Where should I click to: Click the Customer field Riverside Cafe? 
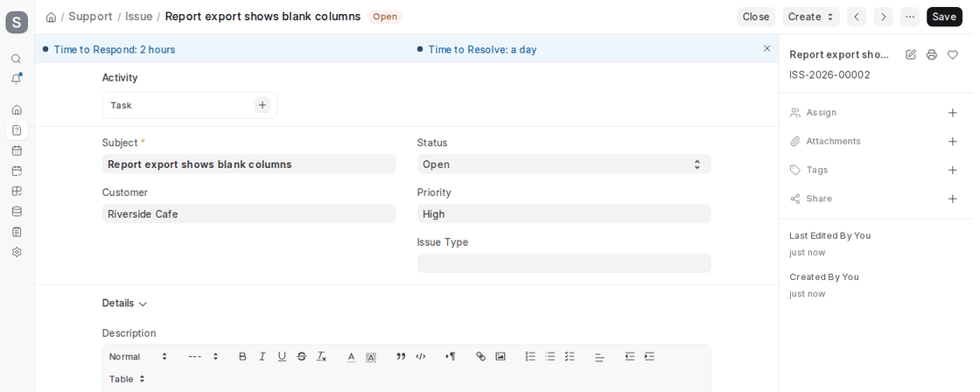click(x=248, y=213)
